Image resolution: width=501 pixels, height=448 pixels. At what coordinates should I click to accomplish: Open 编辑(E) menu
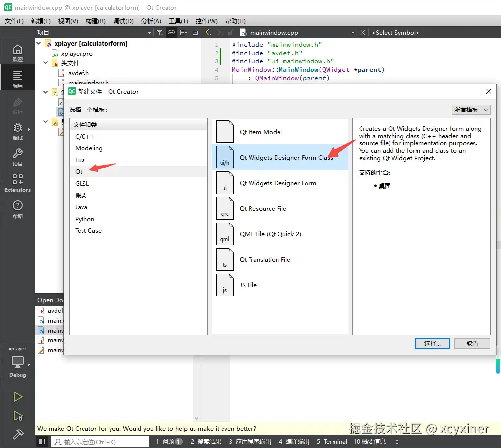[41, 21]
